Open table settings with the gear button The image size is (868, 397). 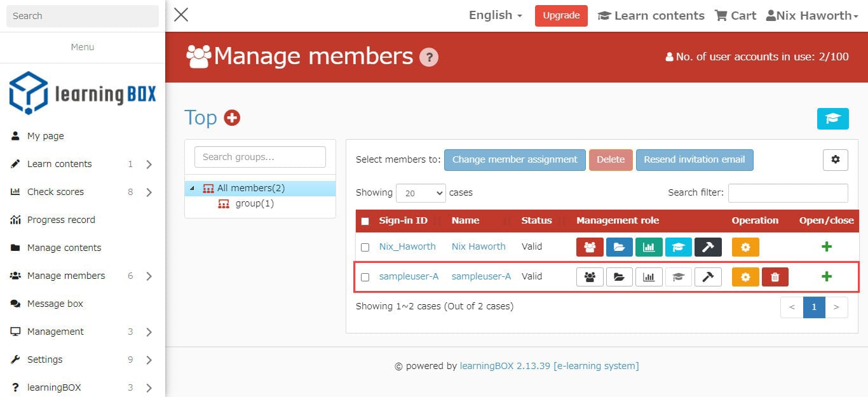(835, 160)
